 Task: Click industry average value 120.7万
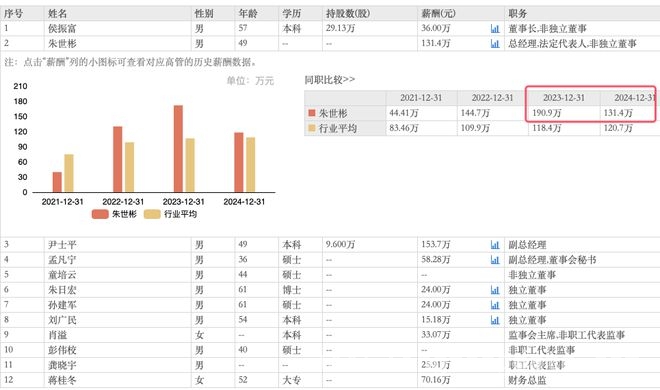[x=618, y=128]
